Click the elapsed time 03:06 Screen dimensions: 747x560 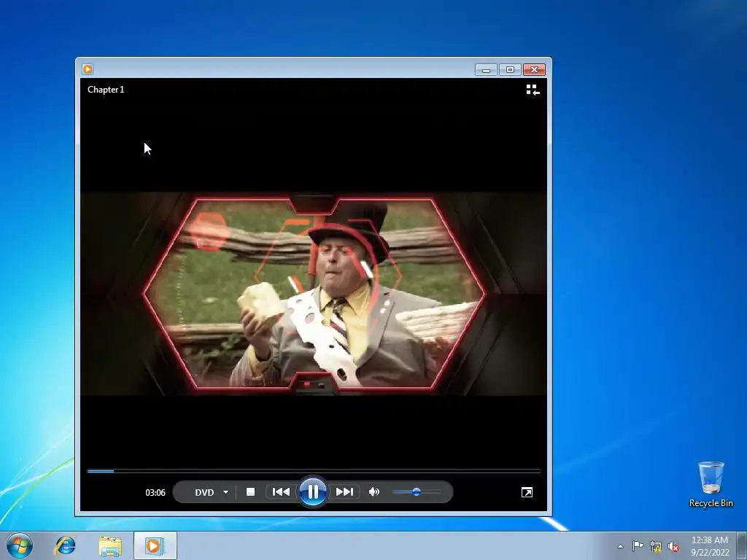point(155,492)
